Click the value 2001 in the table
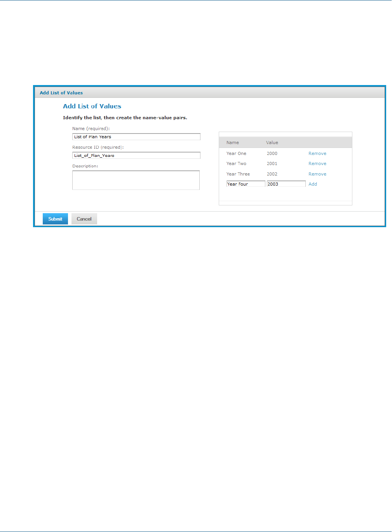The height and width of the screenshot is (532, 392). click(x=272, y=163)
